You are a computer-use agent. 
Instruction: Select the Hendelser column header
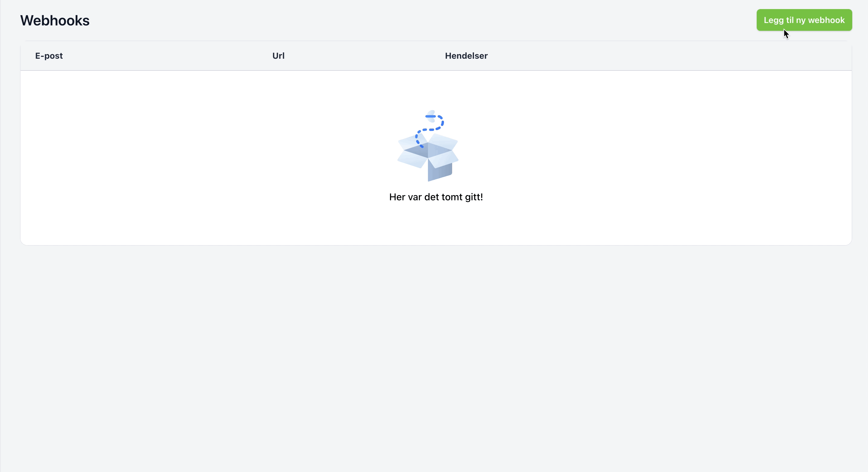click(x=466, y=56)
